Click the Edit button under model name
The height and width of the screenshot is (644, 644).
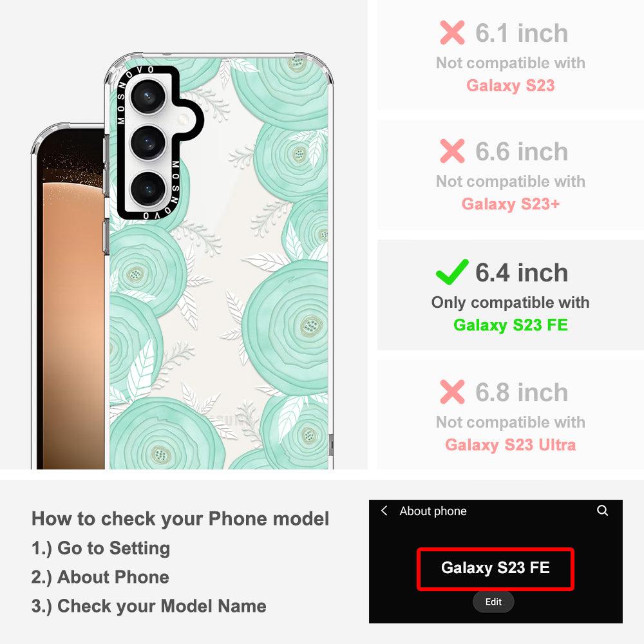(x=493, y=601)
